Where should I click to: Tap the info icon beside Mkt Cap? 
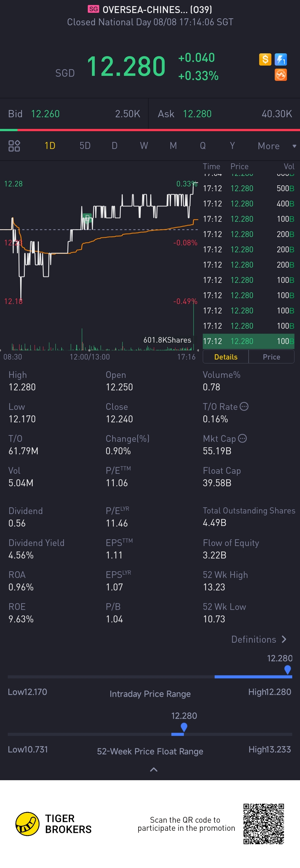[242, 438]
